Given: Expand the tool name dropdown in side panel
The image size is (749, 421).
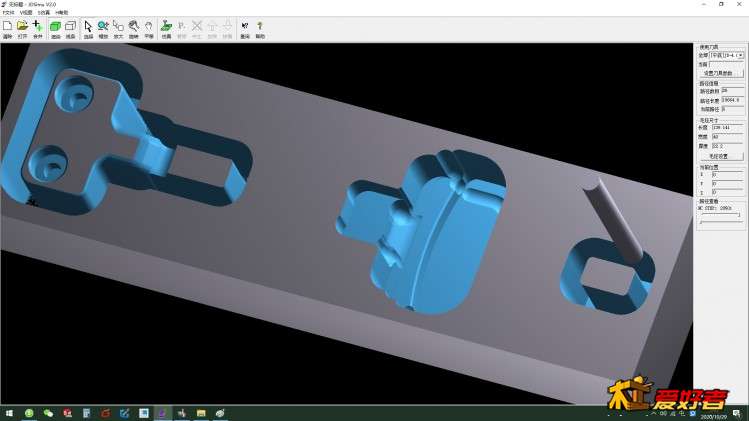Looking at the screenshot, I should [740, 55].
